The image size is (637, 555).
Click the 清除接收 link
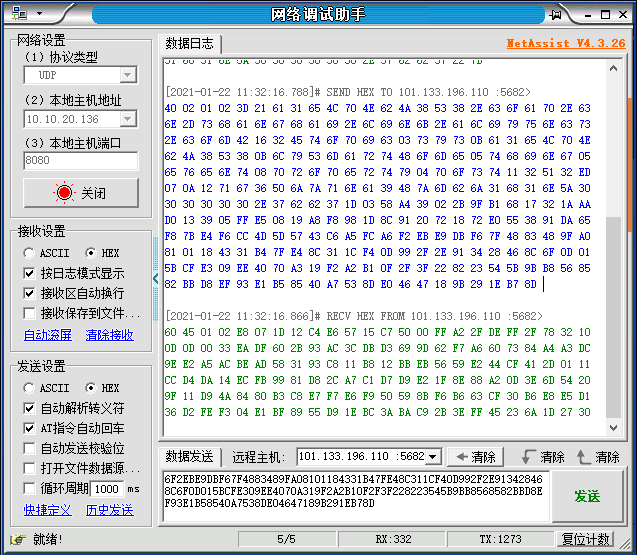110,335
